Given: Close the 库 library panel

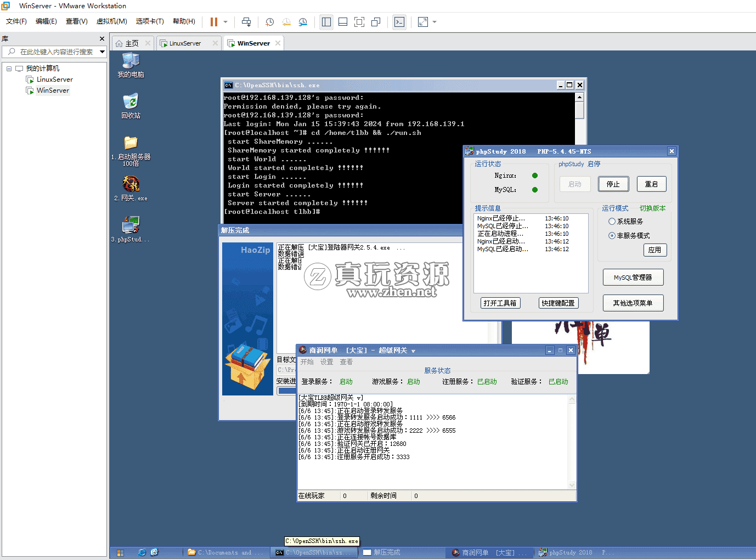Looking at the screenshot, I should tap(102, 38).
